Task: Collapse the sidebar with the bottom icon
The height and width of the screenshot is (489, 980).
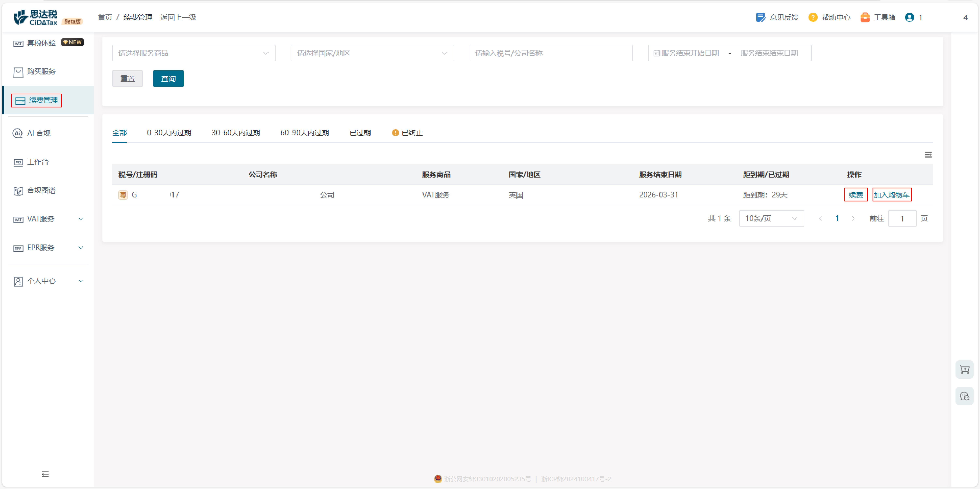Action: pyautogui.click(x=45, y=474)
